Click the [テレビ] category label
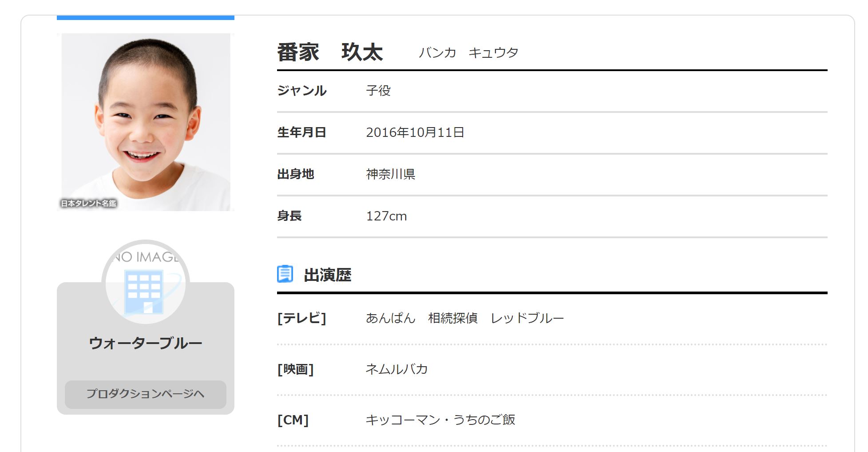868x452 pixels. coord(301,318)
